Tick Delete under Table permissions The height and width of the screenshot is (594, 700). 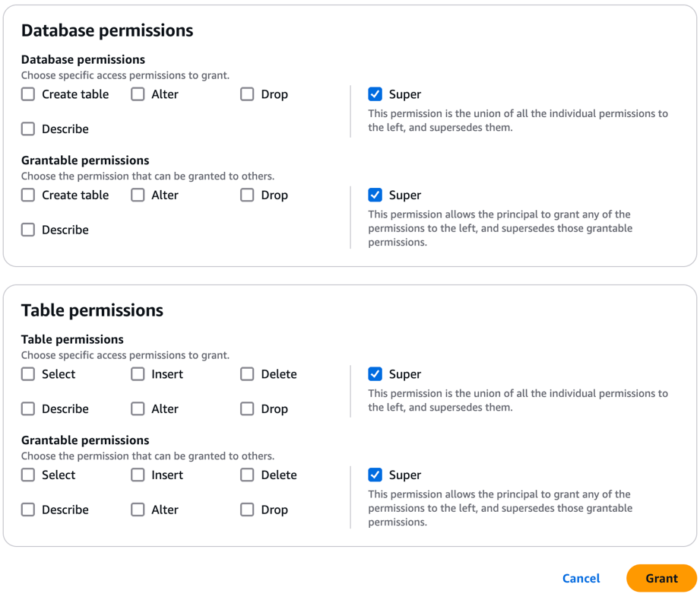click(x=247, y=374)
